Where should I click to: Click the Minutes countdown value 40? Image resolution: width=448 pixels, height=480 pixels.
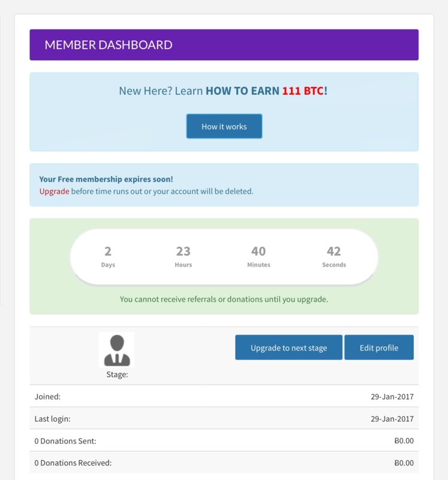click(x=258, y=251)
